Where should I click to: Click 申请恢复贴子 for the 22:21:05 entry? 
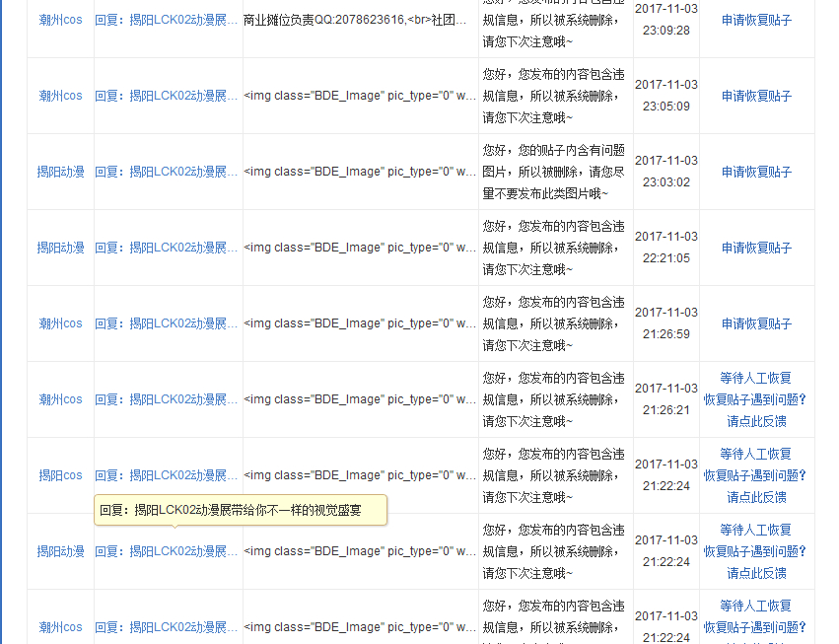pyautogui.click(x=756, y=248)
